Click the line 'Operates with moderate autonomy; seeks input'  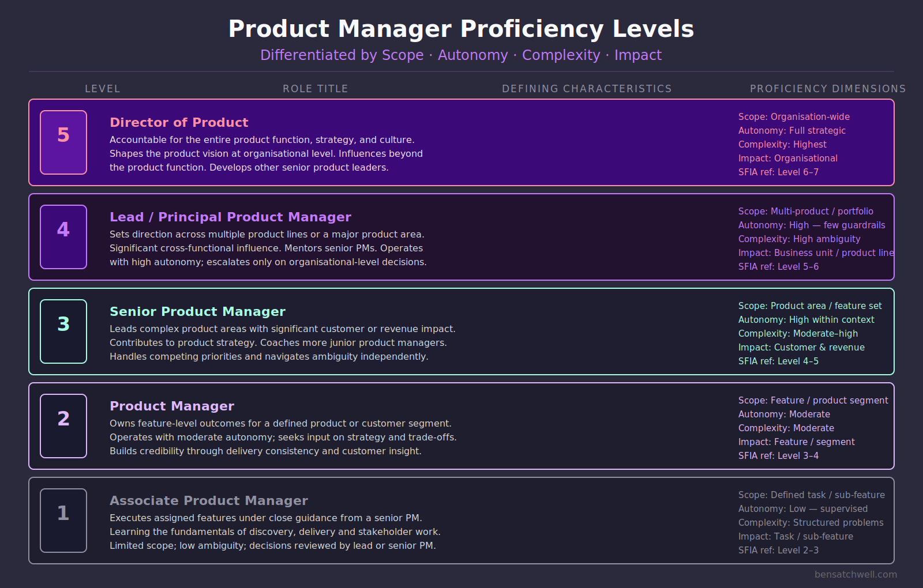point(283,438)
